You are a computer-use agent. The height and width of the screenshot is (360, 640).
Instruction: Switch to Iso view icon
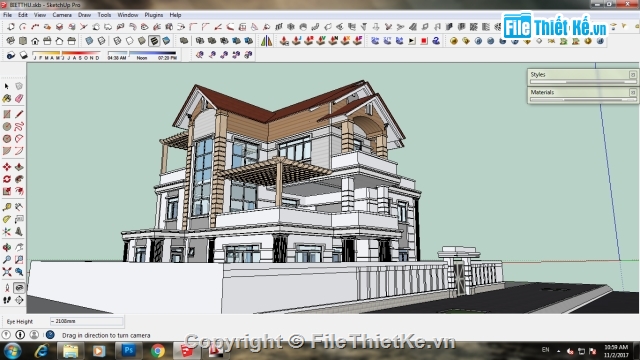(11, 41)
